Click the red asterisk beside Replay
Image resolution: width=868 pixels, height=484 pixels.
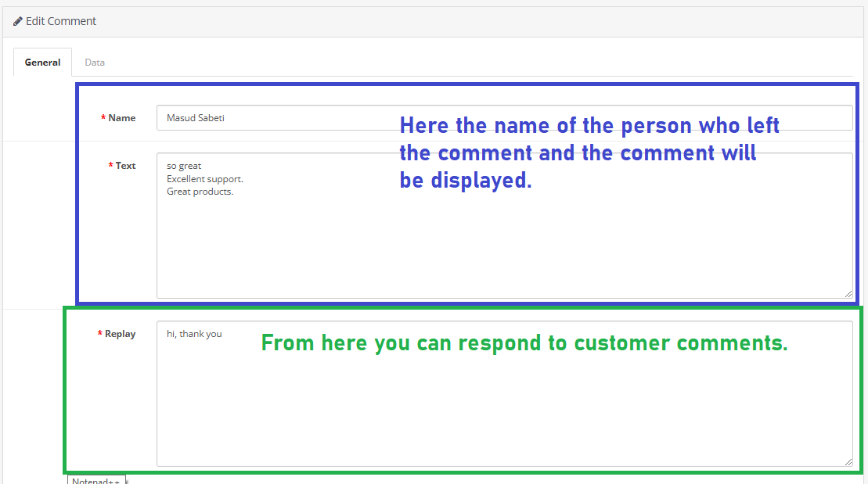pos(100,334)
